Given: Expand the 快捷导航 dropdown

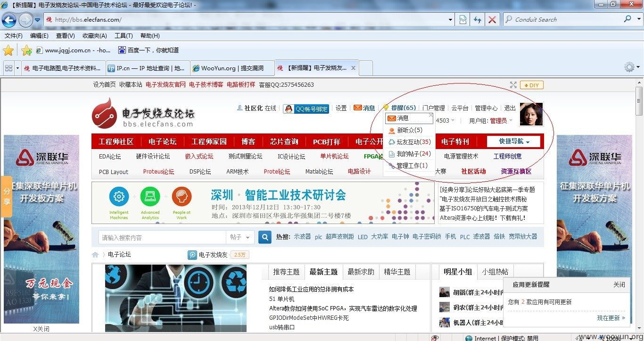Looking at the screenshot, I should pyautogui.click(x=514, y=141).
